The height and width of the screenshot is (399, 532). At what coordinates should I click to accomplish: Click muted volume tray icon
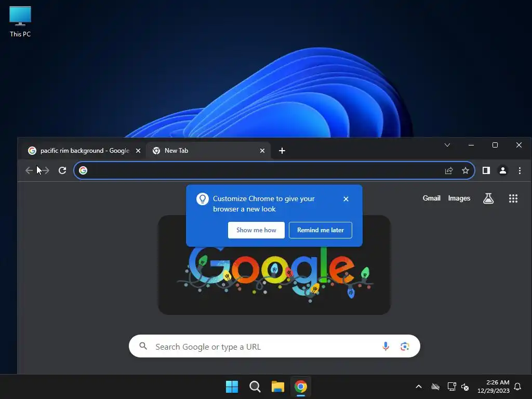(465, 387)
